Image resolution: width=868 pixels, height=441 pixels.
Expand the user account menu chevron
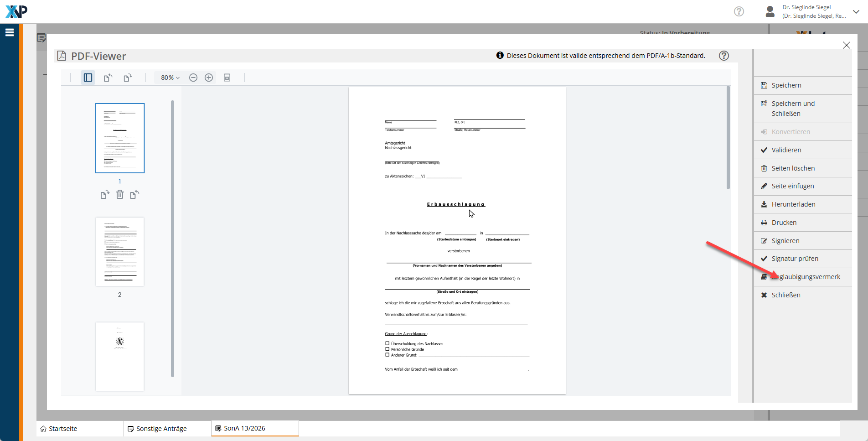click(x=856, y=12)
